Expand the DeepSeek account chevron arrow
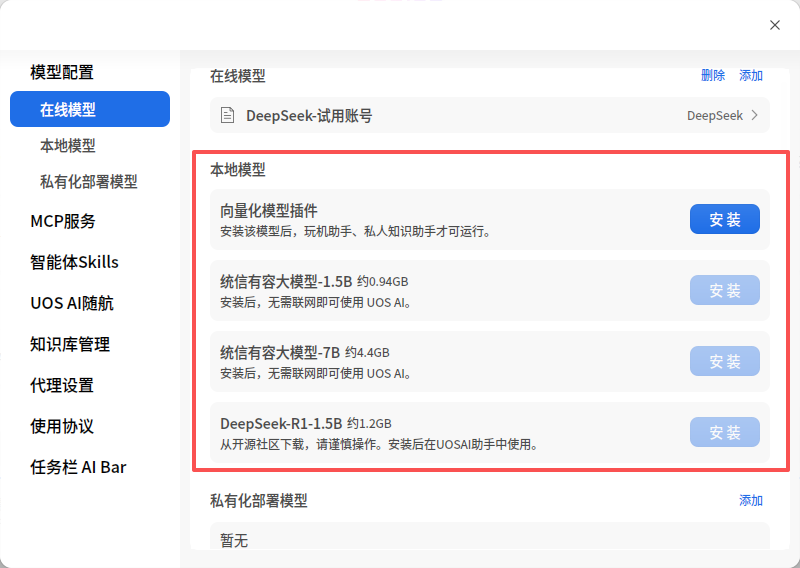 coord(755,115)
